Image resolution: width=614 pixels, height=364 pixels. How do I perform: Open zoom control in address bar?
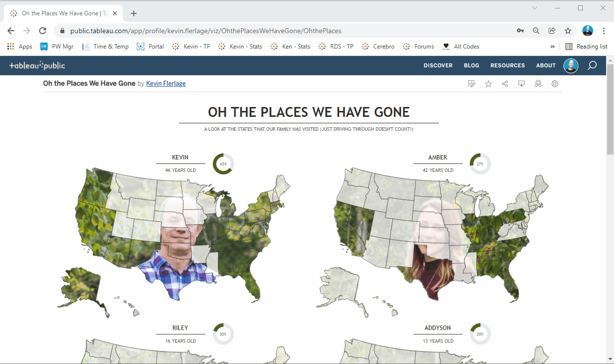tap(536, 31)
